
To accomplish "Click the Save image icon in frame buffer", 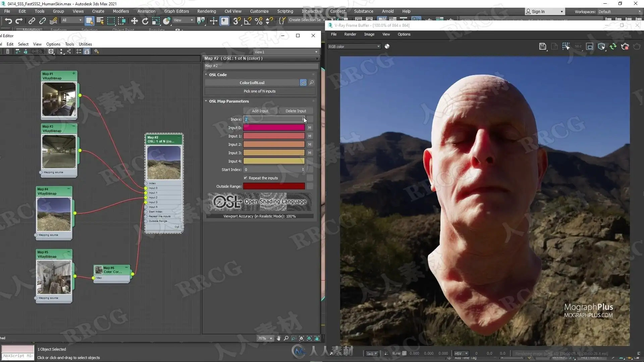I will pyautogui.click(x=542, y=47).
